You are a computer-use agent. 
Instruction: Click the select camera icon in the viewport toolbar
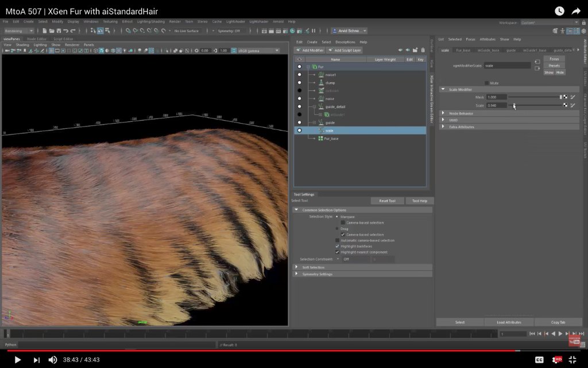7,51
